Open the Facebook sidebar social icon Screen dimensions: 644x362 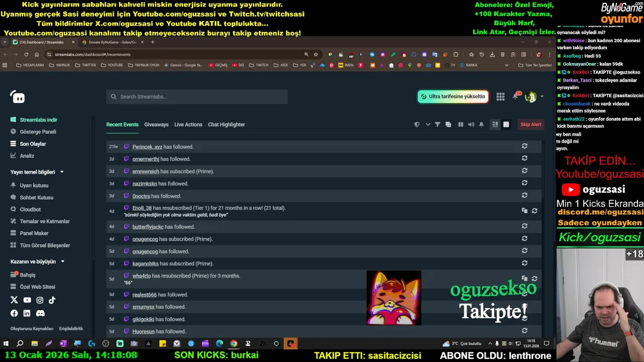(14, 313)
